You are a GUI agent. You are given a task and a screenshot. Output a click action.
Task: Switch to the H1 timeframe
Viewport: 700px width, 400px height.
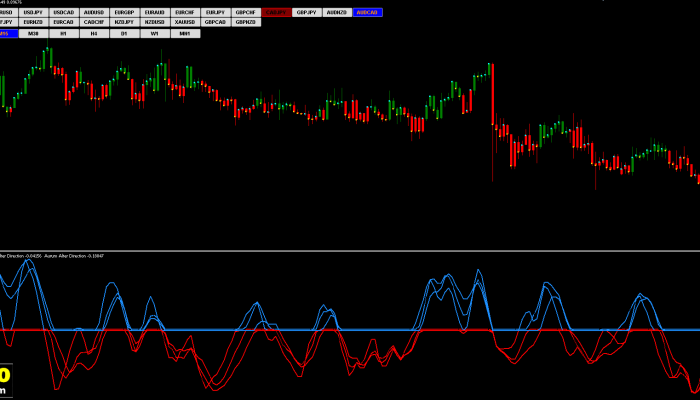[x=63, y=33]
